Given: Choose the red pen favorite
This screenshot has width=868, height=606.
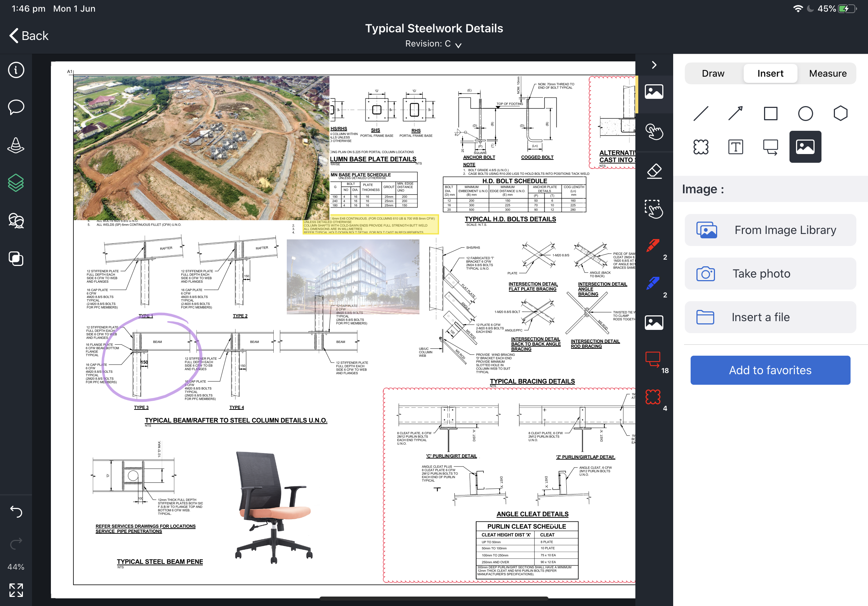Looking at the screenshot, I should (653, 246).
